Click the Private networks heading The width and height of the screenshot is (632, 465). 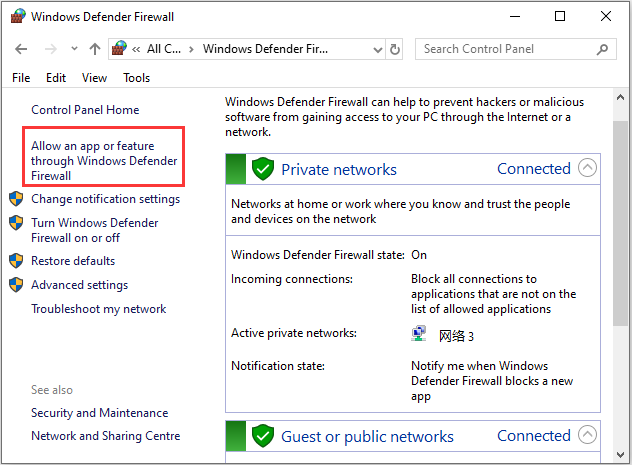[x=339, y=170]
